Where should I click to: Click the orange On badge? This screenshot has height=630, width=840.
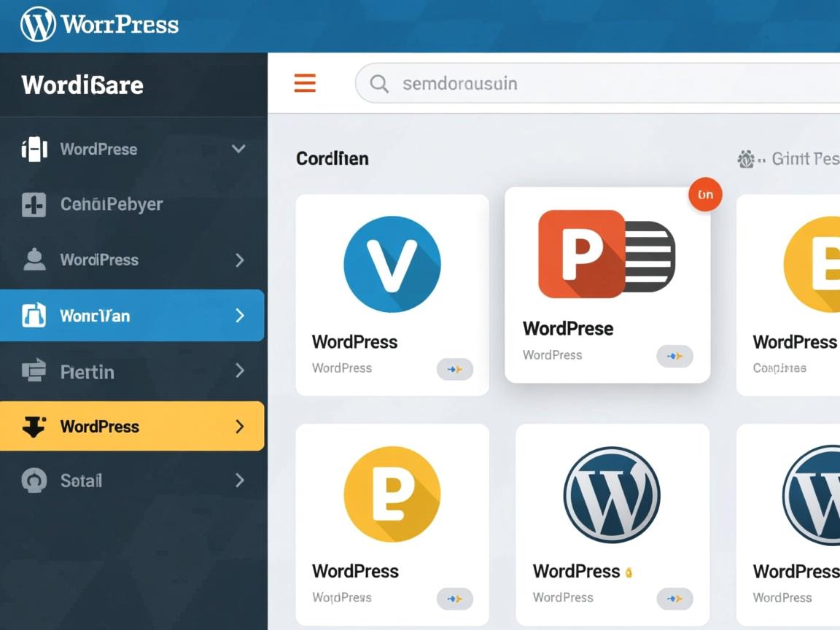(705, 195)
